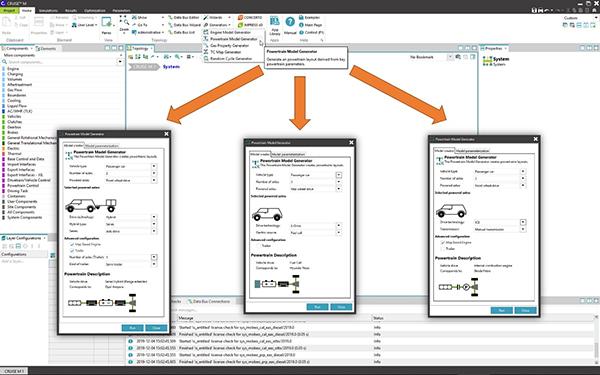Open the App Library
This screenshot has height=375, width=600.
(x=274, y=25)
